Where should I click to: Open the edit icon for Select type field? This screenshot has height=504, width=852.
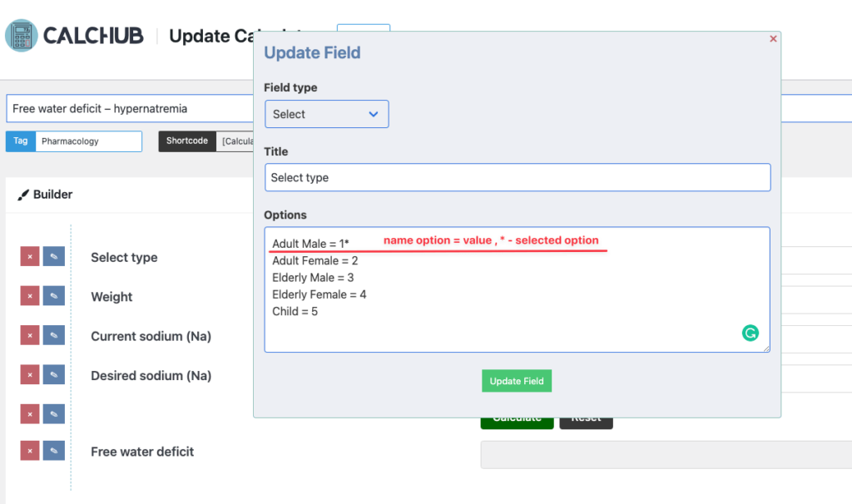click(x=53, y=256)
